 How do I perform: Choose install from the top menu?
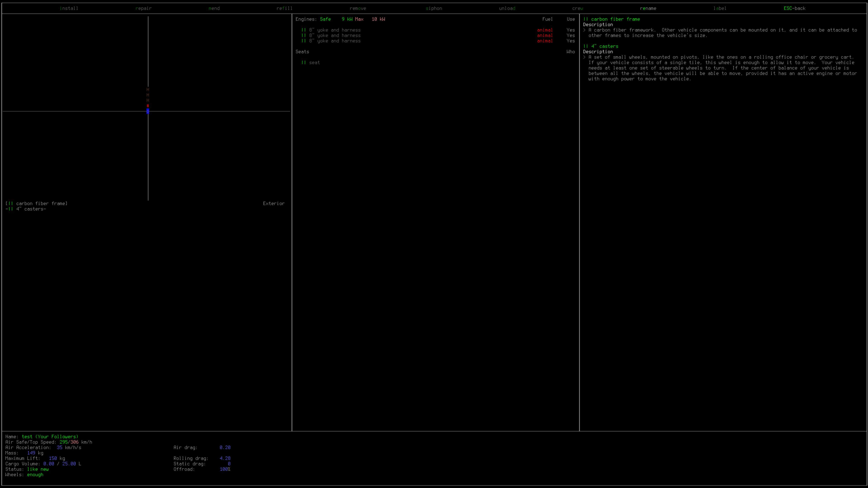point(69,8)
